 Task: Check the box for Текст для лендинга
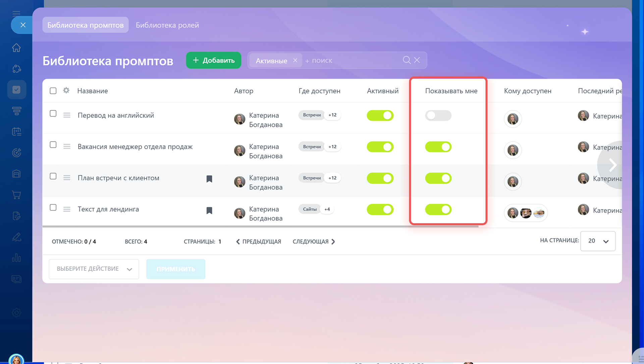tap(53, 207)
